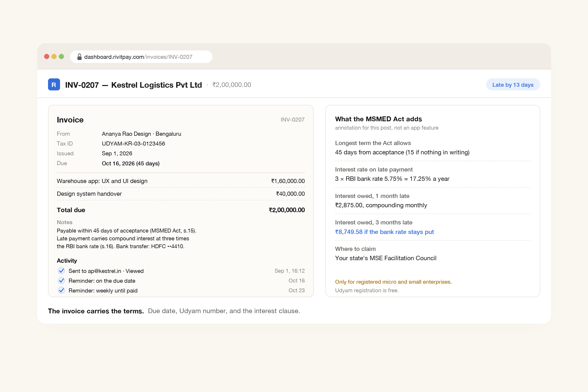Click header amount ₹2,00,000.00 next to title
The height and width of the screenshot is (392, 588).
pos(232,85)
